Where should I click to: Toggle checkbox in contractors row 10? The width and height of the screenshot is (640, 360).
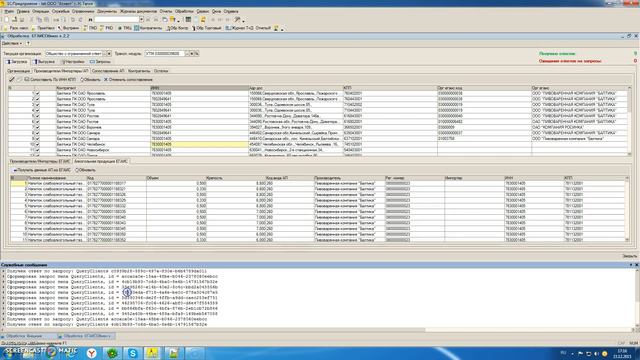[37, 144]
